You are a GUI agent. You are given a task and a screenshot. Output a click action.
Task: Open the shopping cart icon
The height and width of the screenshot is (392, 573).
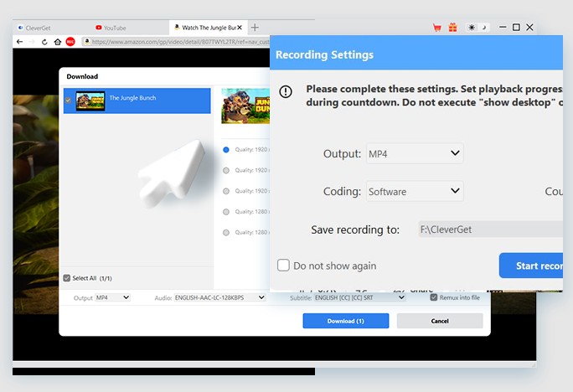click(436, 28)
